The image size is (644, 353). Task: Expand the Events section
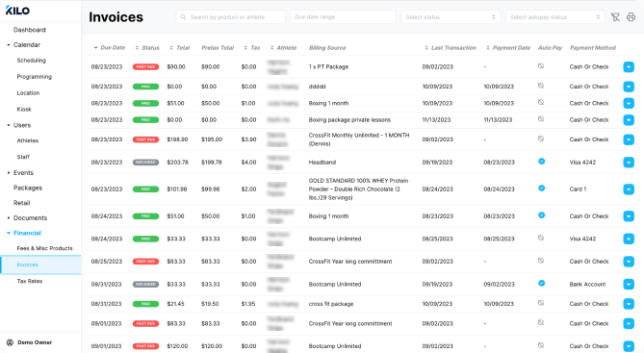point(9,173)
